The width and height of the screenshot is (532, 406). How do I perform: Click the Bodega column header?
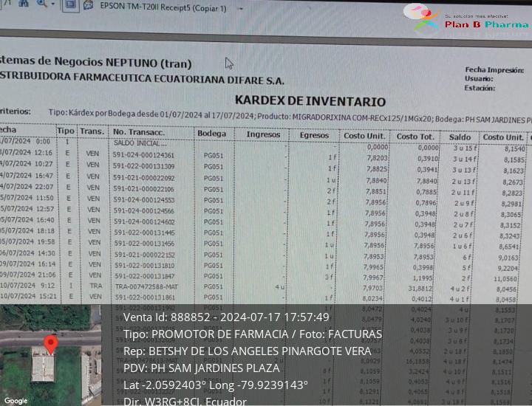[212, 134]
